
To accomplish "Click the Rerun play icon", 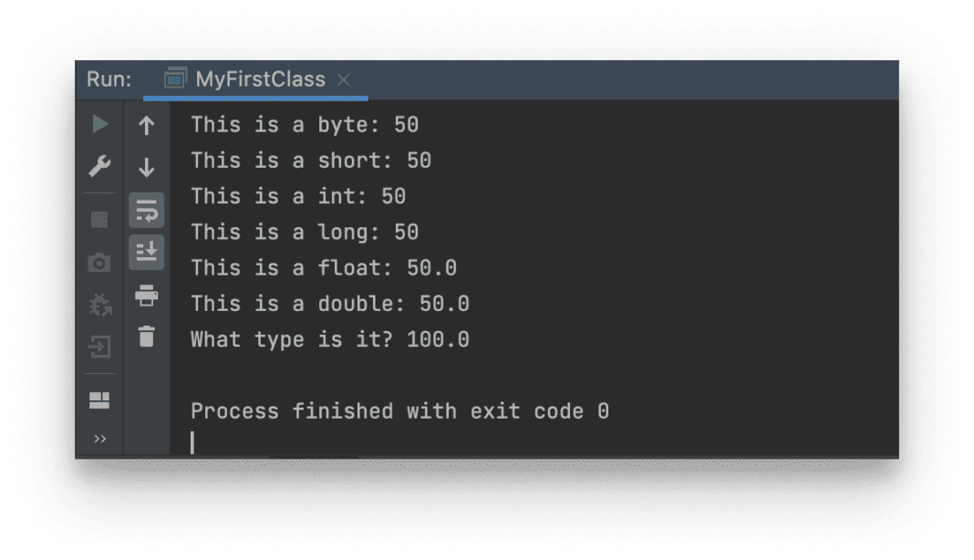I will click(100, 124).
